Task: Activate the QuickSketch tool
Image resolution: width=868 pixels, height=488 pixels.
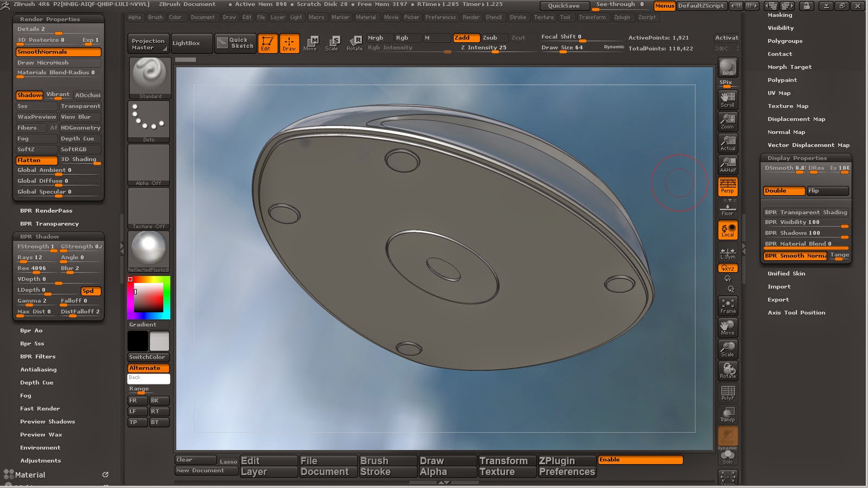Action: [235, 43]
